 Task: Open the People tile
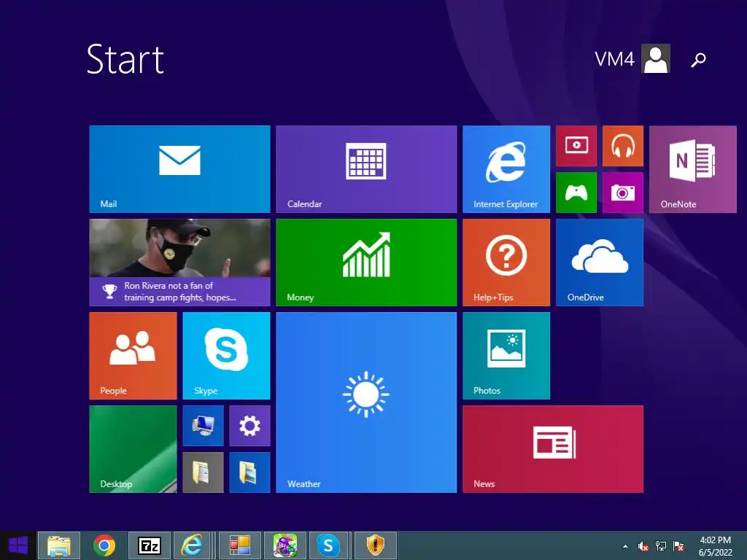133,356
